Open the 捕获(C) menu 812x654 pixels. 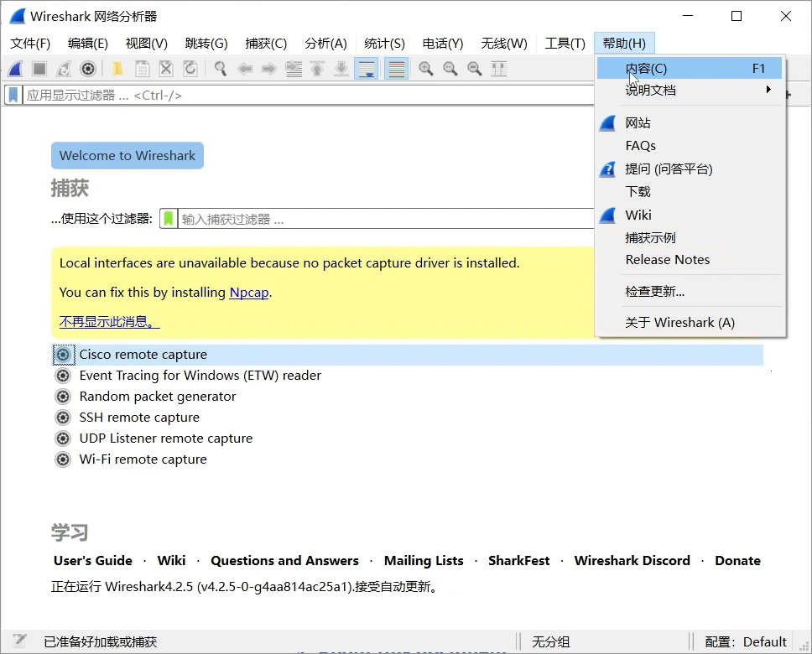tap(266, 44)
